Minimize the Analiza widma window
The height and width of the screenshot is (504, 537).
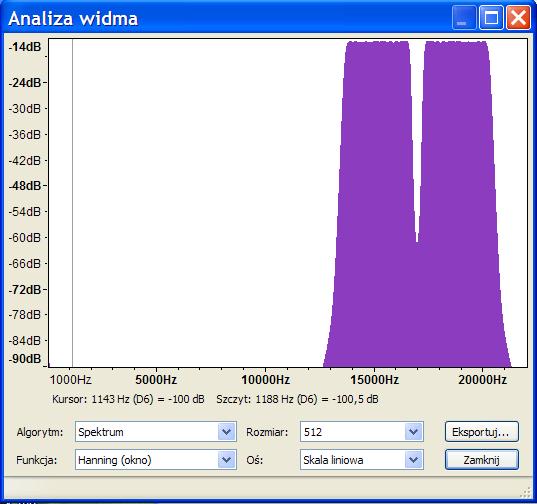(x=463, y=17)
